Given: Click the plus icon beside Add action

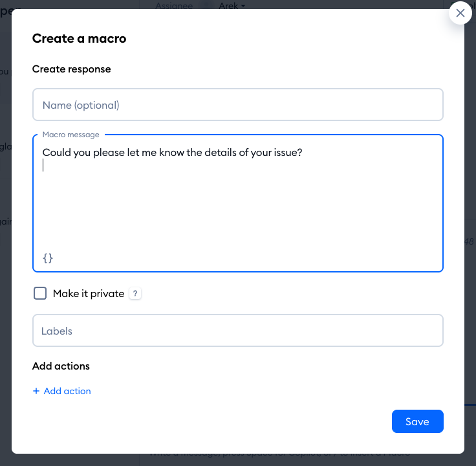Looking at the screenshot, I should coord(36,391).
